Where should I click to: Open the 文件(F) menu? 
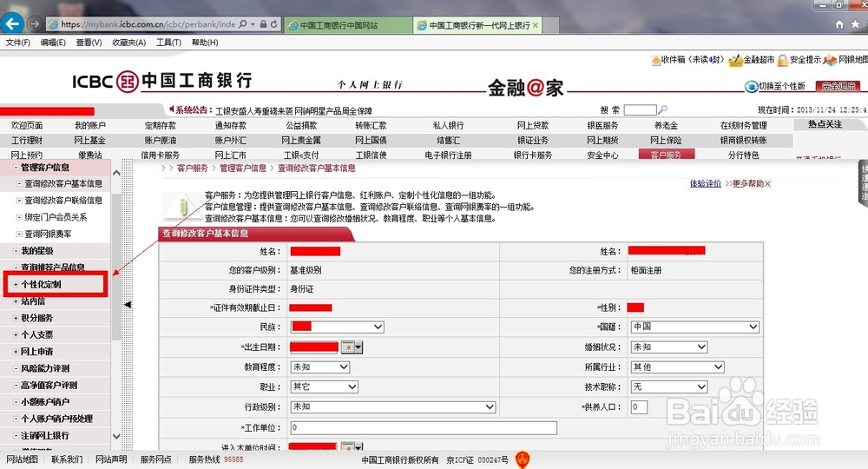(x=17, y=43)
